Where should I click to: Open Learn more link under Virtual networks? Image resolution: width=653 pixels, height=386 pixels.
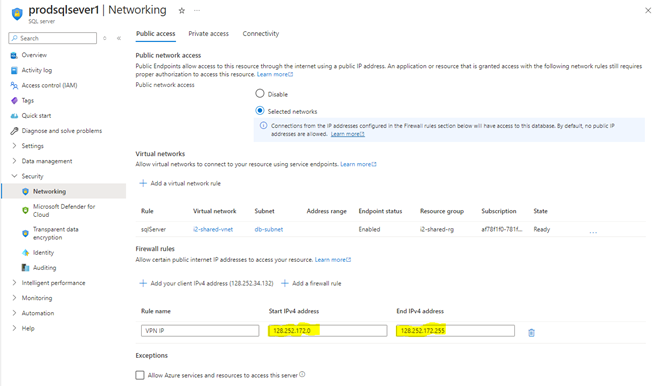(x=358, y=164)
